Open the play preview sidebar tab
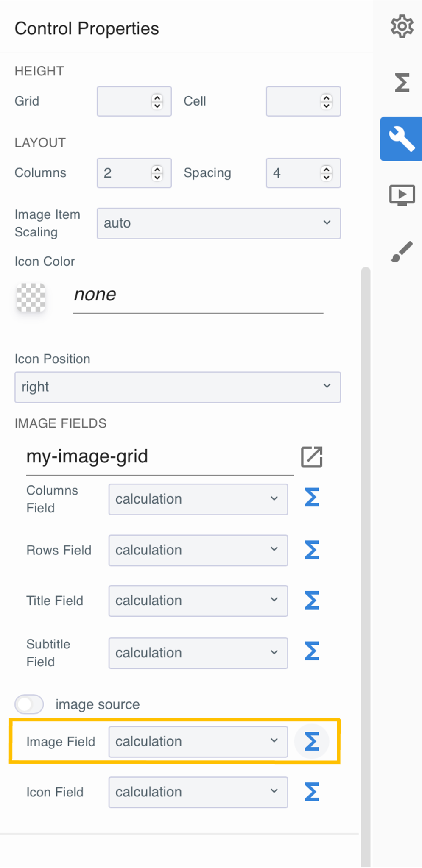 pos(401,195)
